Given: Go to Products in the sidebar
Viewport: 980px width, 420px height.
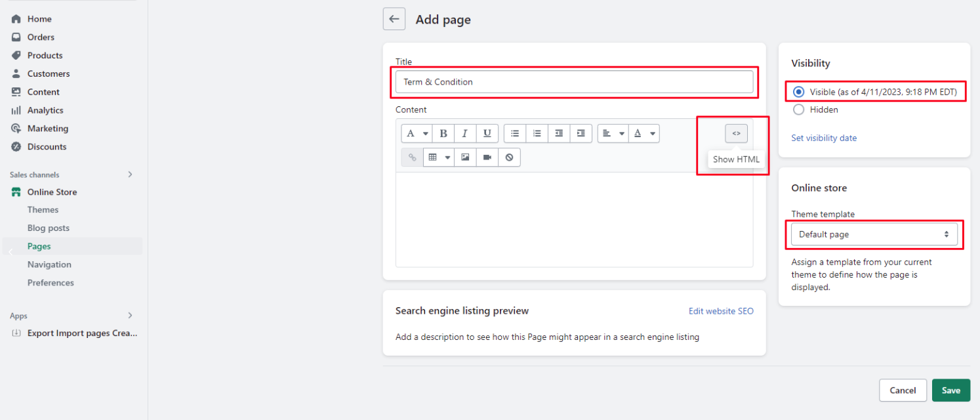Looking at the screenshot, I should [45, 56].
